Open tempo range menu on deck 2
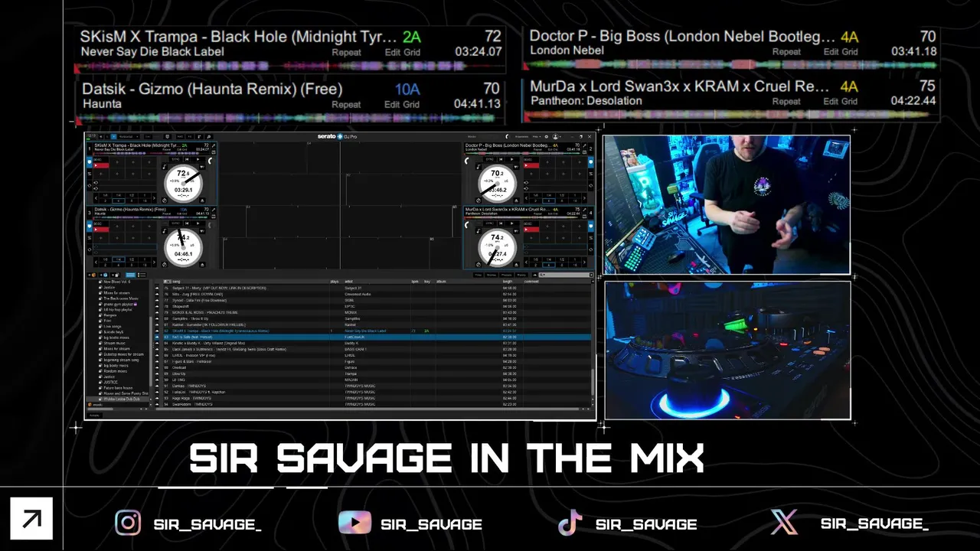This screenshot has height=551, width=980. (x=506, y=181)
